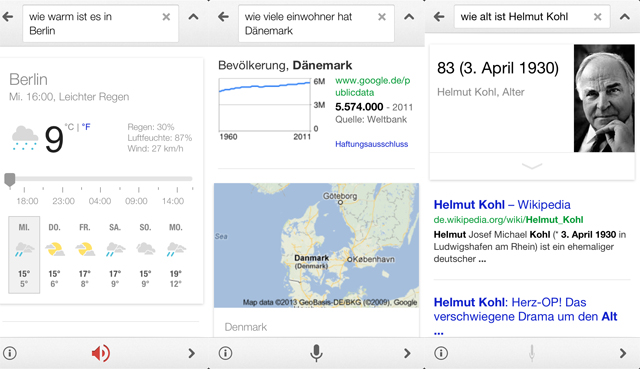Switch temperature unit to °F
Screen dimensions: 640x369
click(x=86, y=127)
